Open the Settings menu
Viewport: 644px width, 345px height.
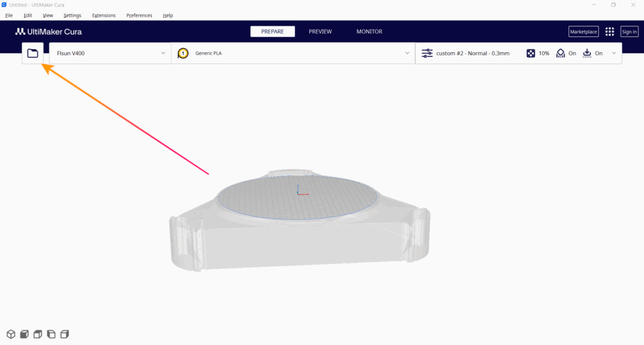point(72,15)
